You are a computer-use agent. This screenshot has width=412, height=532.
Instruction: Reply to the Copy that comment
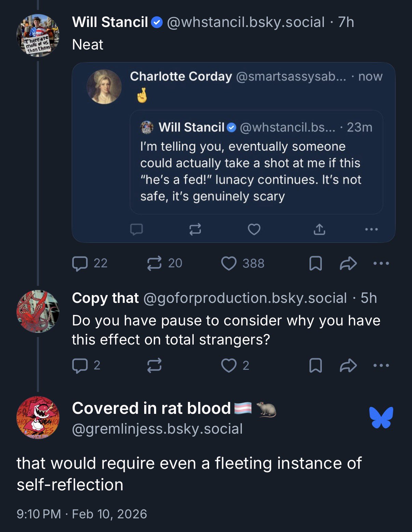(80, 365)
